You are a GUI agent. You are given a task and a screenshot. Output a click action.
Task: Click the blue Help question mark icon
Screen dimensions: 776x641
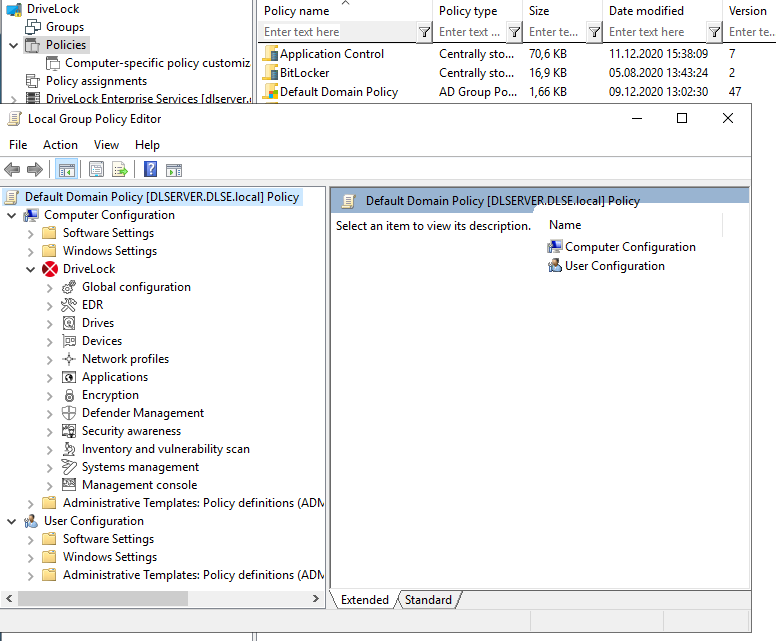point(150,169)
